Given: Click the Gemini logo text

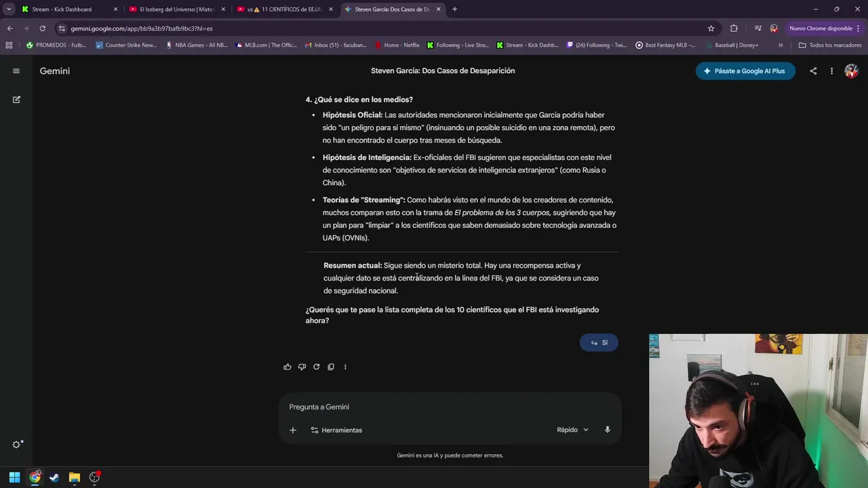Looking at the screenshot, I should pyautogui.click(x=55, y=70).
